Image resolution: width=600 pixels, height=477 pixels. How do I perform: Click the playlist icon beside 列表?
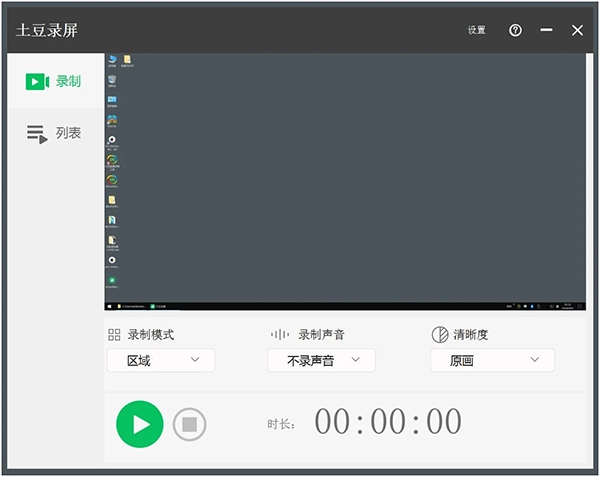(37, 133)
